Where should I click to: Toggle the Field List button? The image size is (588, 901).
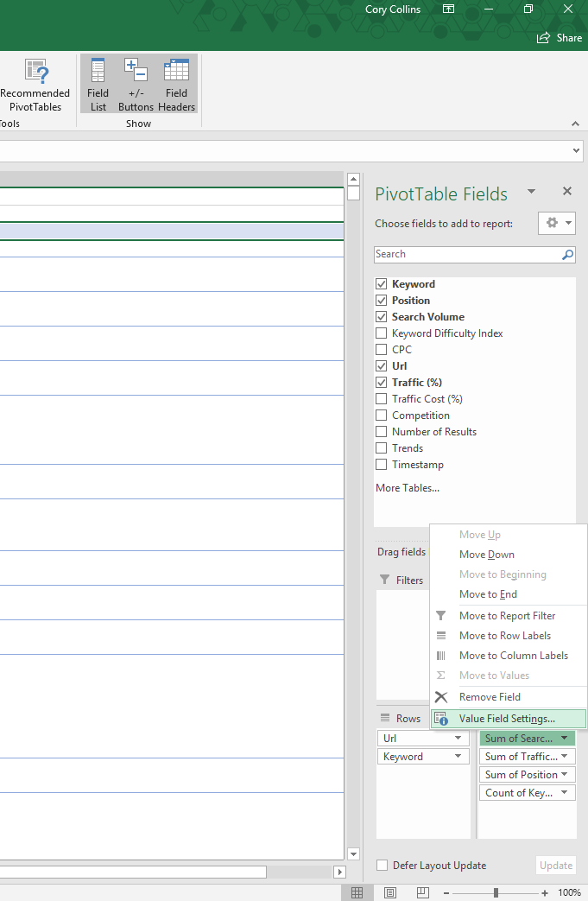click(x=98, y=85)
